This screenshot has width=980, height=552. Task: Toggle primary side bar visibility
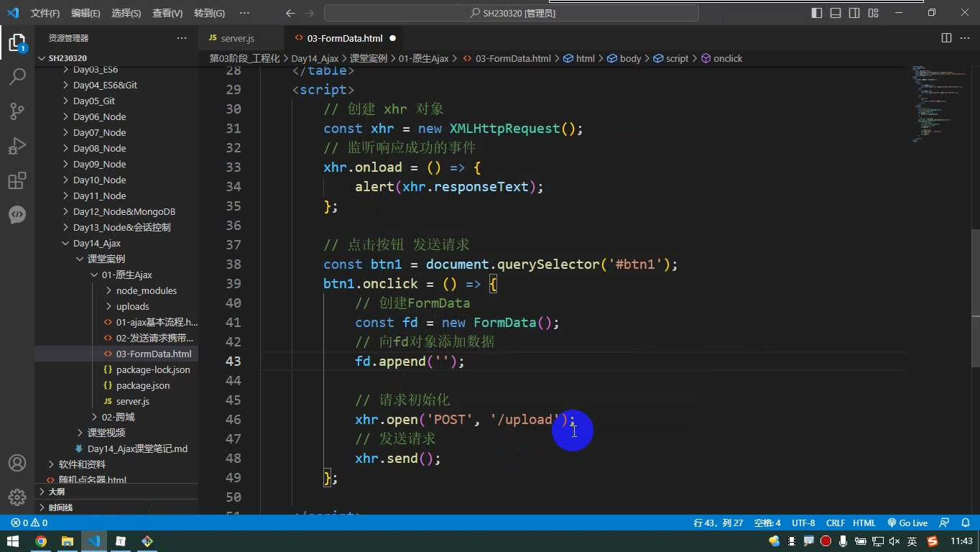[817, 13]
